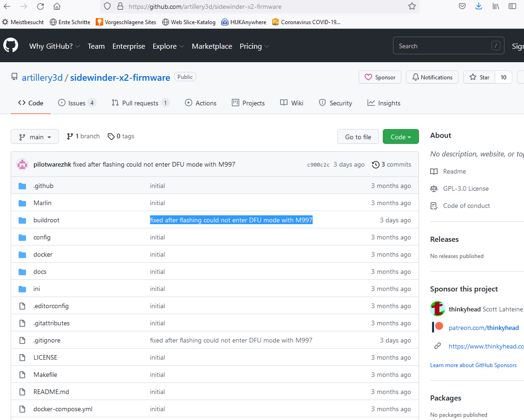Switch to the Pull requests tab
Screen dimensions: 524x420
pos(141,103)
